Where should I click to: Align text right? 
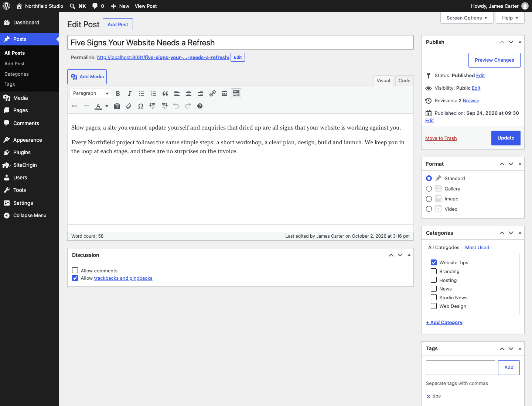(201, 94)
